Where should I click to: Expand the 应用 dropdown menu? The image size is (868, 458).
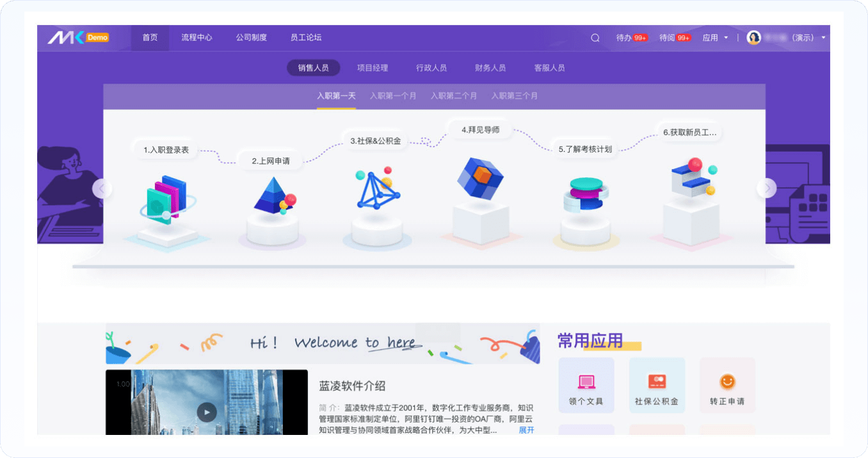pyautogui.click(x=715, y=38)
